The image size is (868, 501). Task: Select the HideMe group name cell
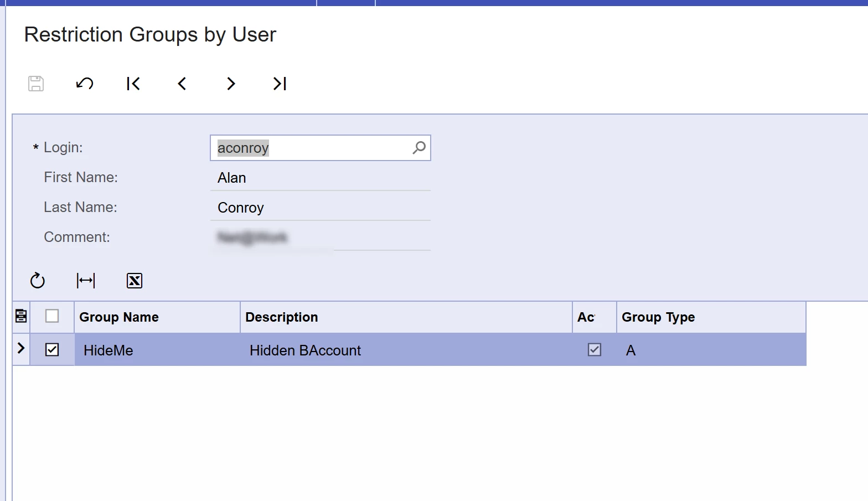pos(157,350)
